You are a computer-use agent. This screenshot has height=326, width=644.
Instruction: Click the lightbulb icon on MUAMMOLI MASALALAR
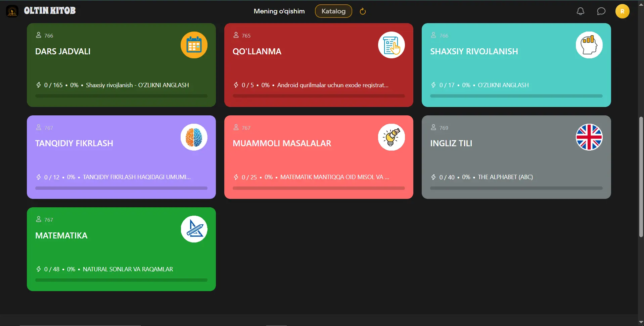point(392,137)
